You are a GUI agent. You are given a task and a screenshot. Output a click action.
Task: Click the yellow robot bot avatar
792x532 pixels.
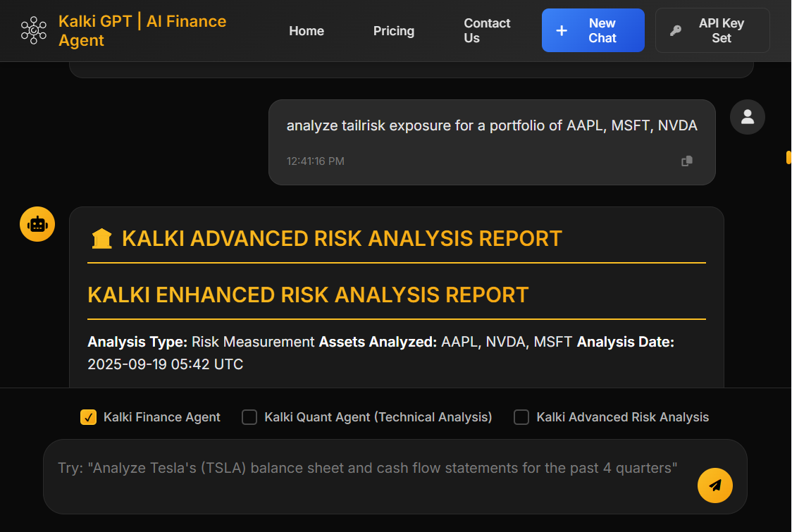click(x=37, y=224)
